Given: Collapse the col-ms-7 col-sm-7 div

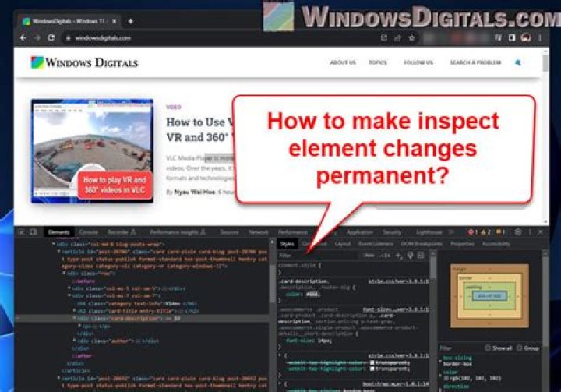Looking at the screenshot, I should click(69, 295).
